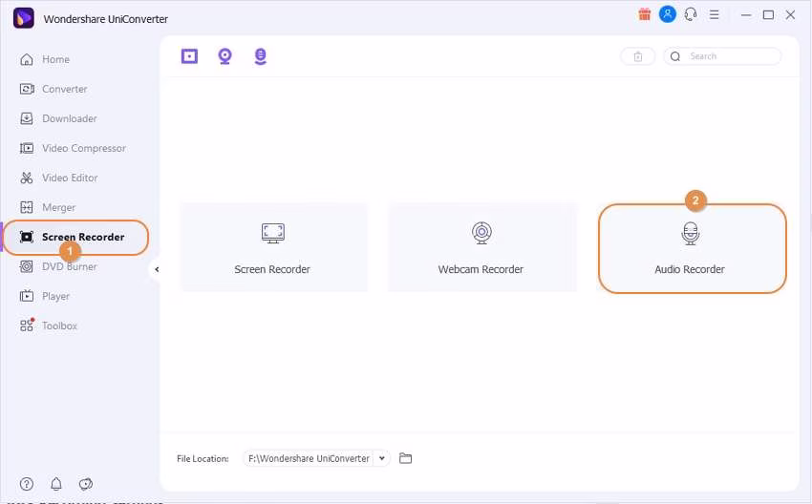Viewport: 812px width, 504px height.
Task: Click the monitor icon on Screen Recorder card
Action: pyautogui.click(x=273, y=233)
